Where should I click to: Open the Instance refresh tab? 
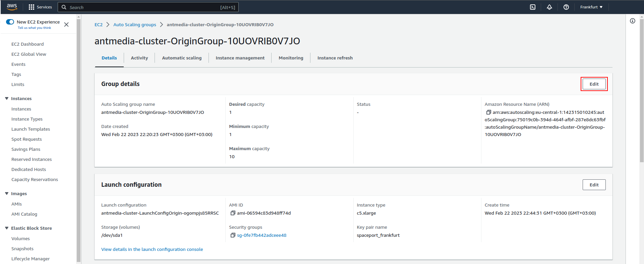(335, 58)
